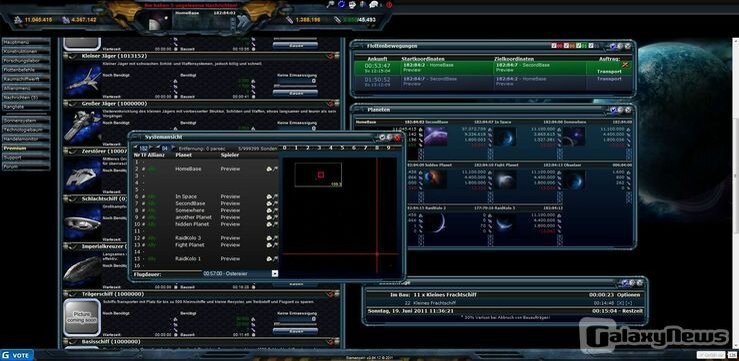
Task: Toggle blue fleet filter checkbox in Flottenbewegungen
Action: click(x=591, y=46)
